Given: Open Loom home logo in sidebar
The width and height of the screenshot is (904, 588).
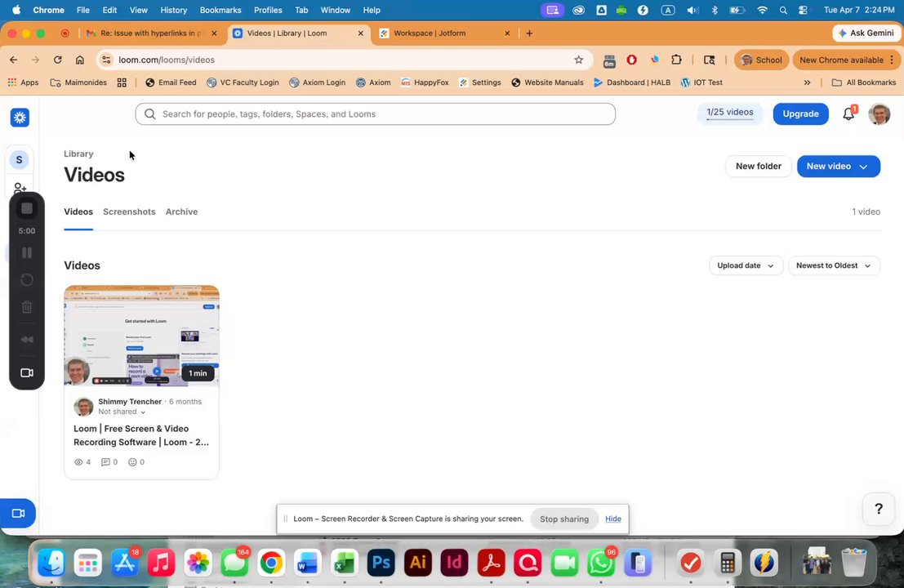Looking at the screenshot, I should pos(20,118).
